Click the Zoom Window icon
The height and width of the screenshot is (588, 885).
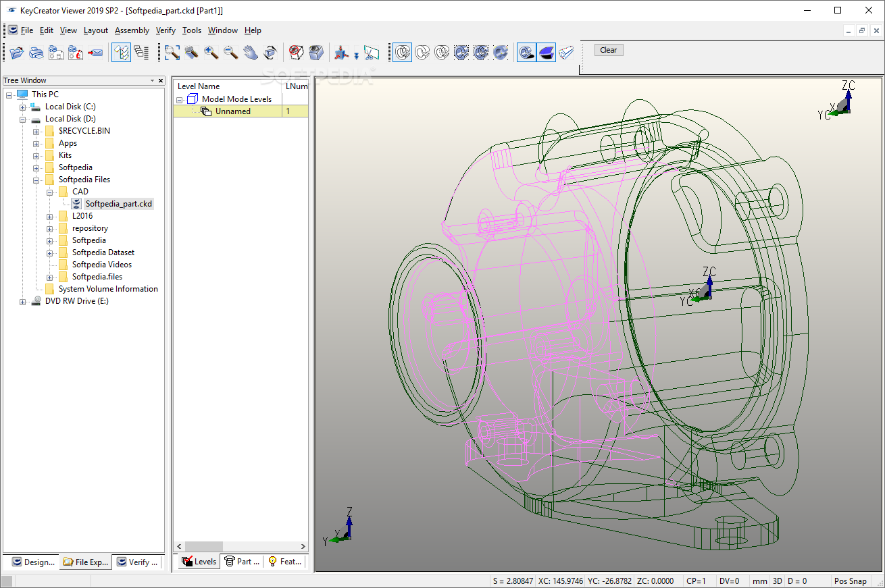[172, 53]
